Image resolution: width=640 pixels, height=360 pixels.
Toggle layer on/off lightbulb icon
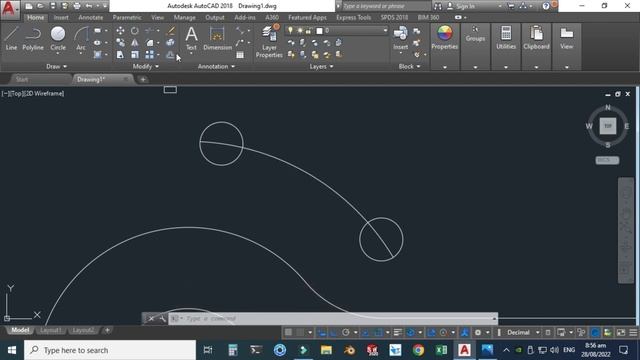pyautogui.click(x=290, y=30)
